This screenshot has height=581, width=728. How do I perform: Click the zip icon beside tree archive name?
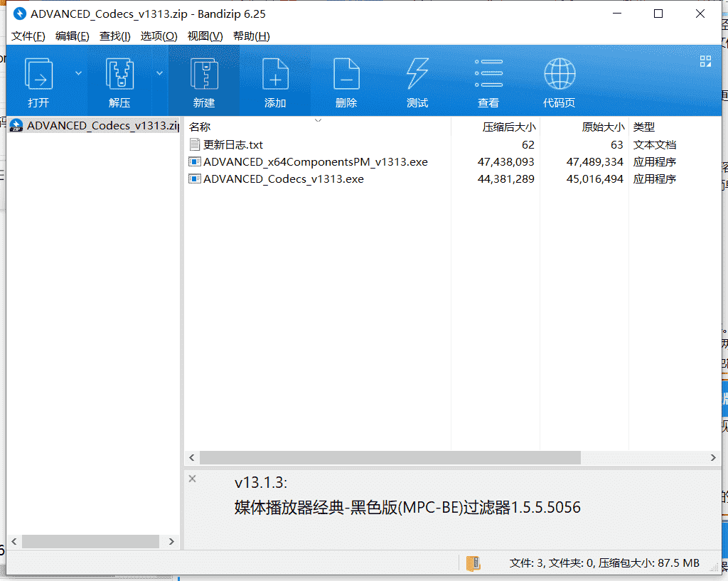tap(16, 125)
